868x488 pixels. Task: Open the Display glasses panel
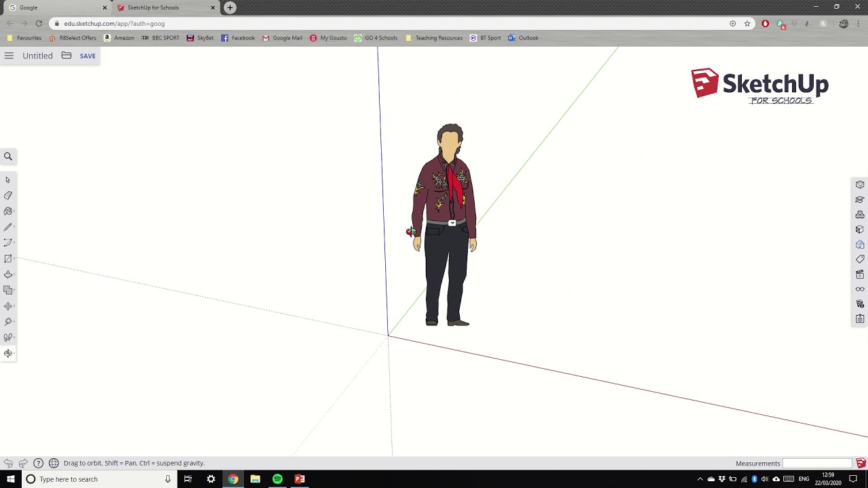click(860, 289)
